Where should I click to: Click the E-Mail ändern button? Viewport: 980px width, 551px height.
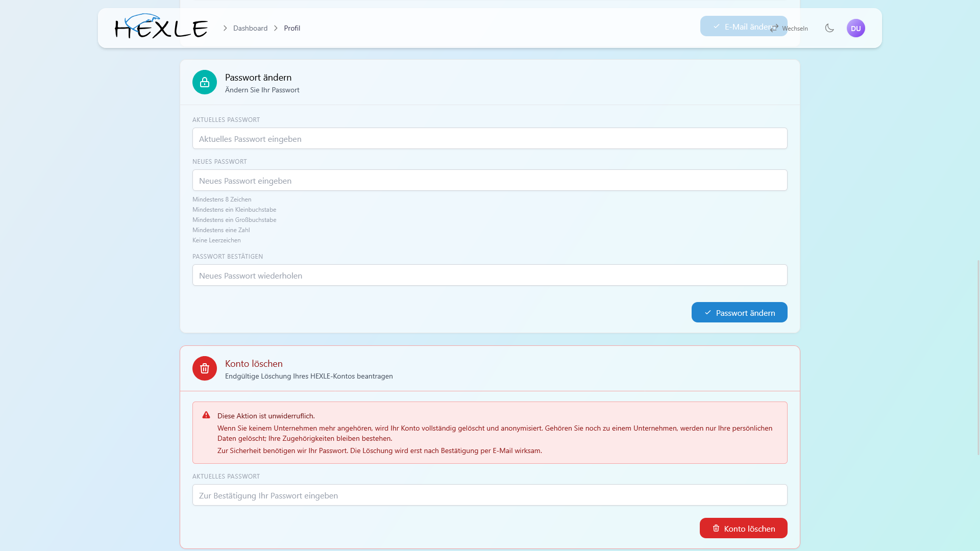(744, 26)
